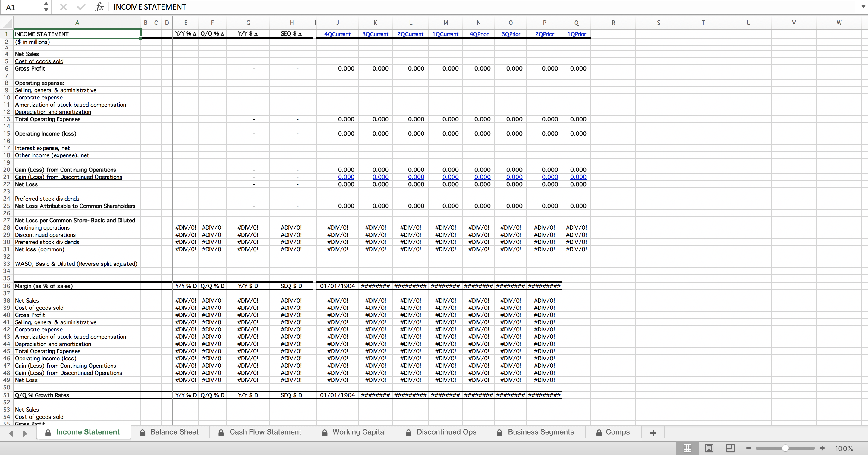
Task: Open the Cash Flow Statement tab
Action: click(260, 432)
